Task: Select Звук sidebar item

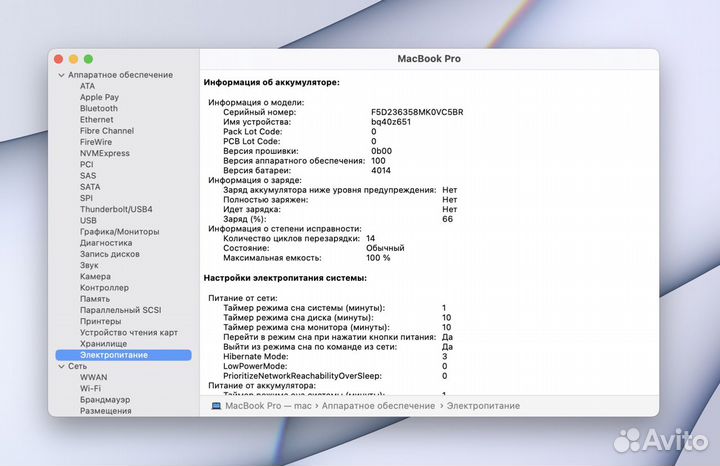Action: click(89, 265)
